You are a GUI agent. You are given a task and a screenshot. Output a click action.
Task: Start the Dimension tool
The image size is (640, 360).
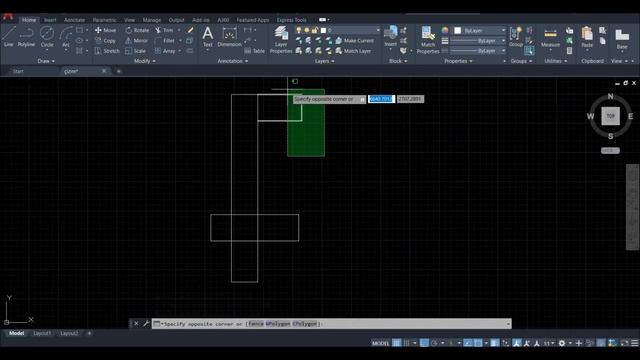click(229, 37)
